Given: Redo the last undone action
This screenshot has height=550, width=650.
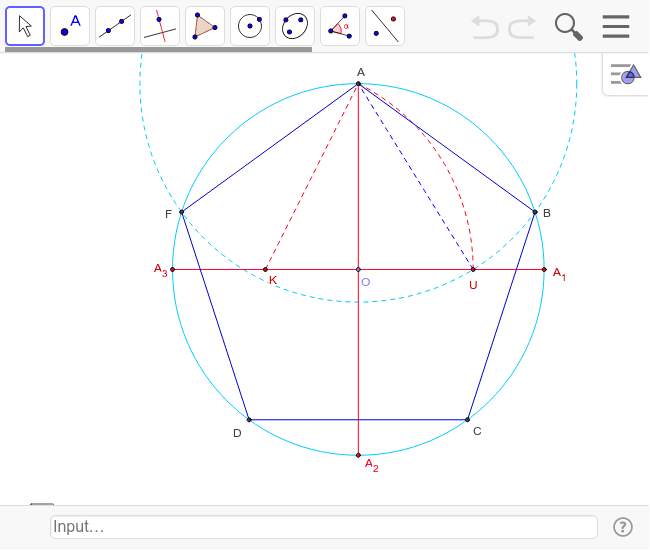Looking at the screenshot, I should click(x=522, y=27).
